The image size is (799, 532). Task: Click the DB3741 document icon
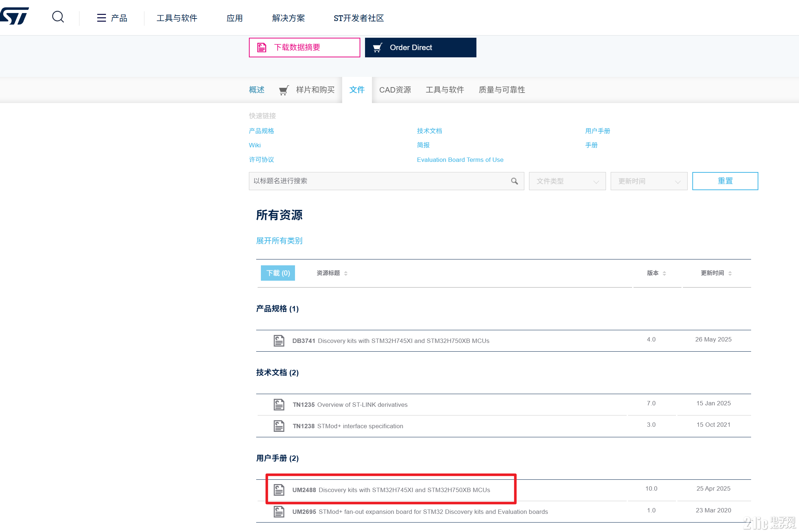[279, 341]
